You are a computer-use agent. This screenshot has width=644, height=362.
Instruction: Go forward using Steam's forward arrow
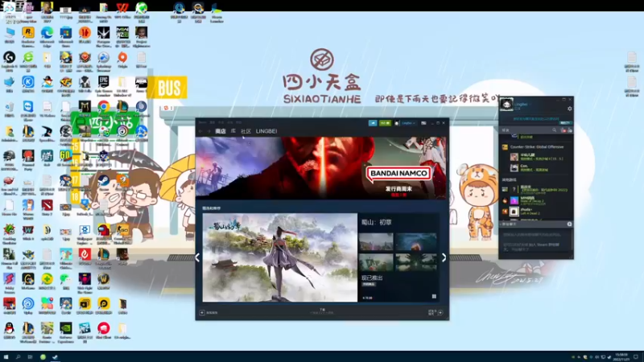tap(208, 131)
